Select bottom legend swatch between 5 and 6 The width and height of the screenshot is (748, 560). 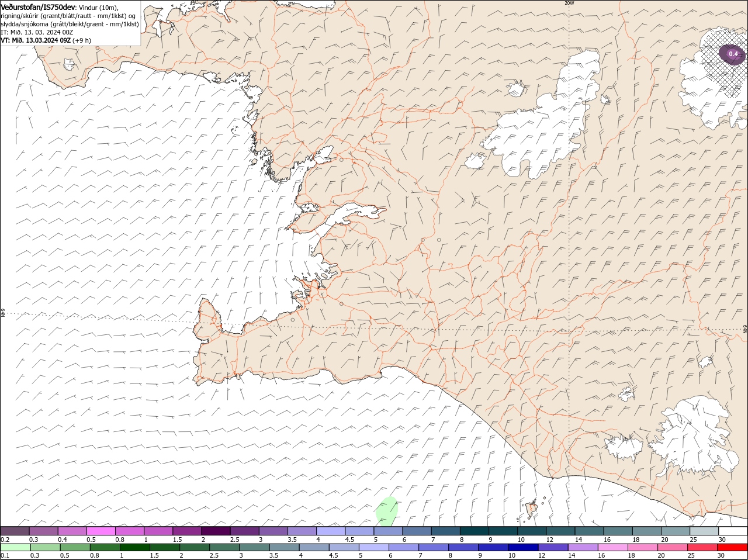point(374,547)
